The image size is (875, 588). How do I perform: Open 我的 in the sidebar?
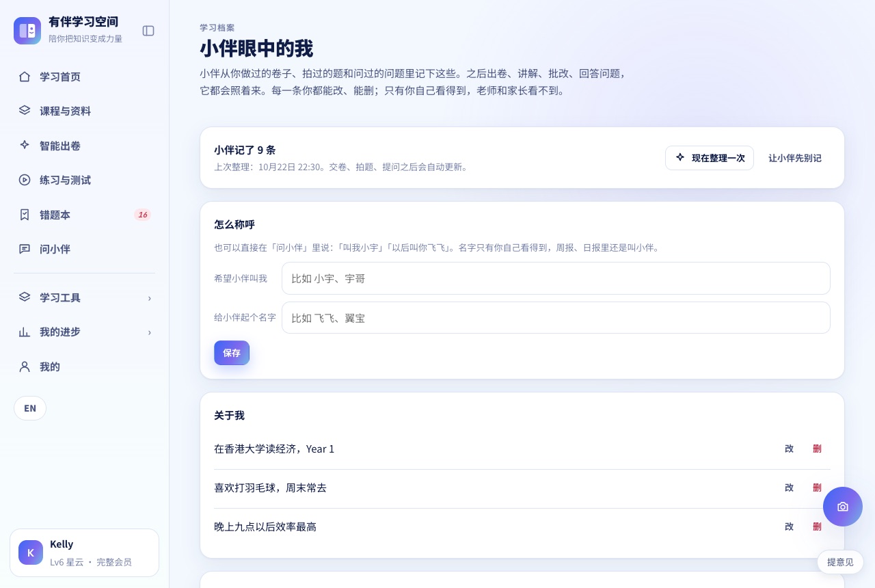[x=84, y=366]
